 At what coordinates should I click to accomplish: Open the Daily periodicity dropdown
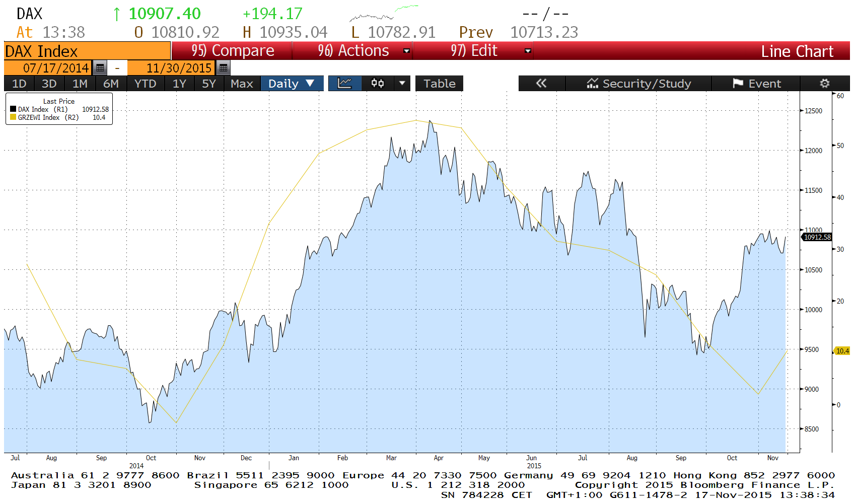292,84
